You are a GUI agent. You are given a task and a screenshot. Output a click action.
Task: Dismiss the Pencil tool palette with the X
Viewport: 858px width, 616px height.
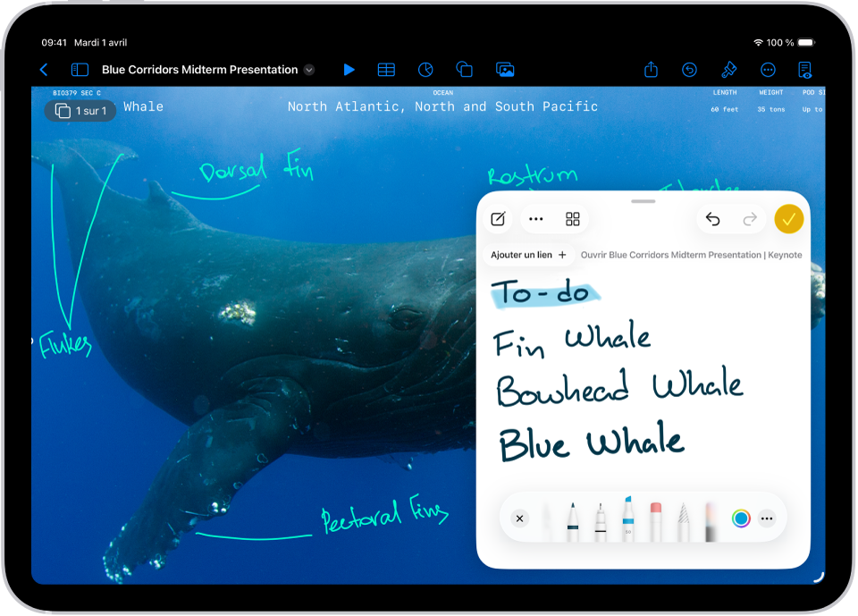pos(519,517)
